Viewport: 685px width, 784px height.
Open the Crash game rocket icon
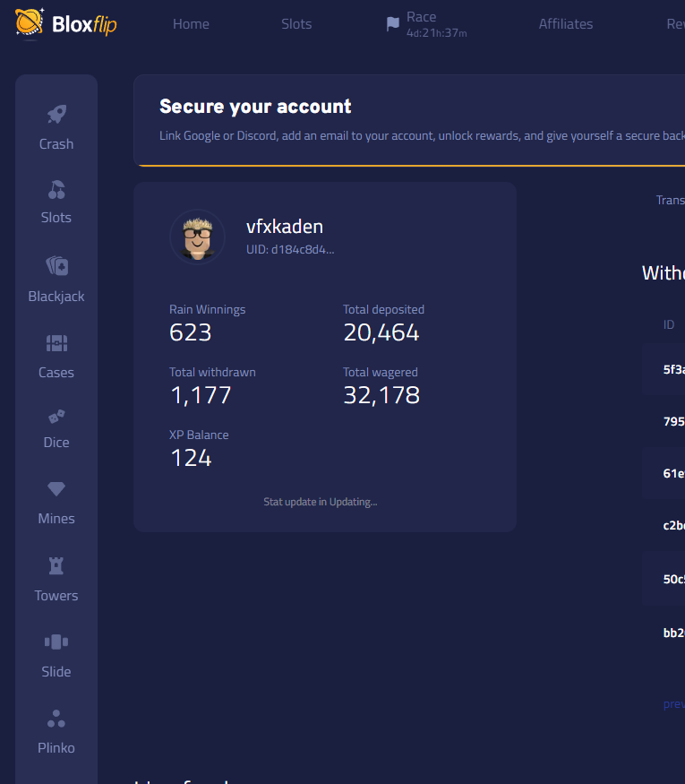click(x=56, y=114)
